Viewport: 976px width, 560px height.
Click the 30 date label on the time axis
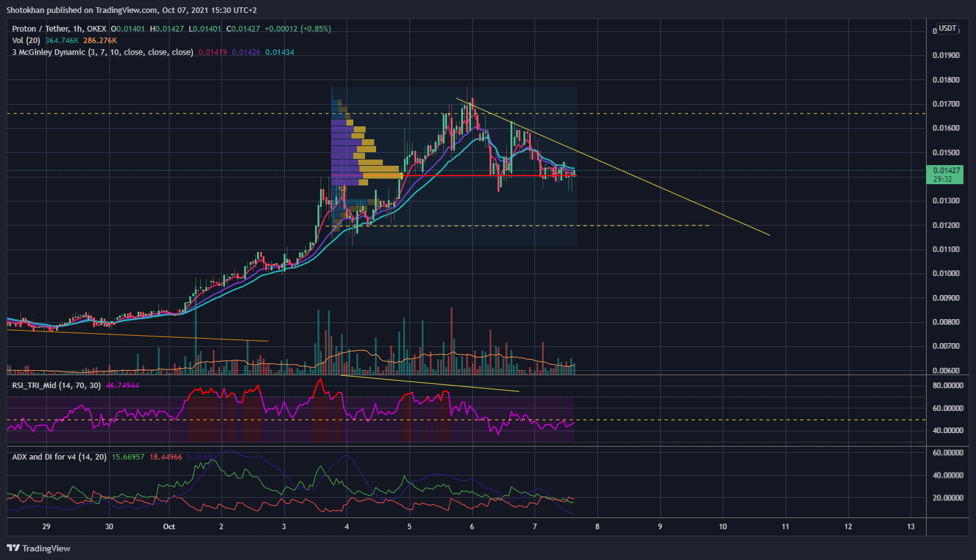109,526
